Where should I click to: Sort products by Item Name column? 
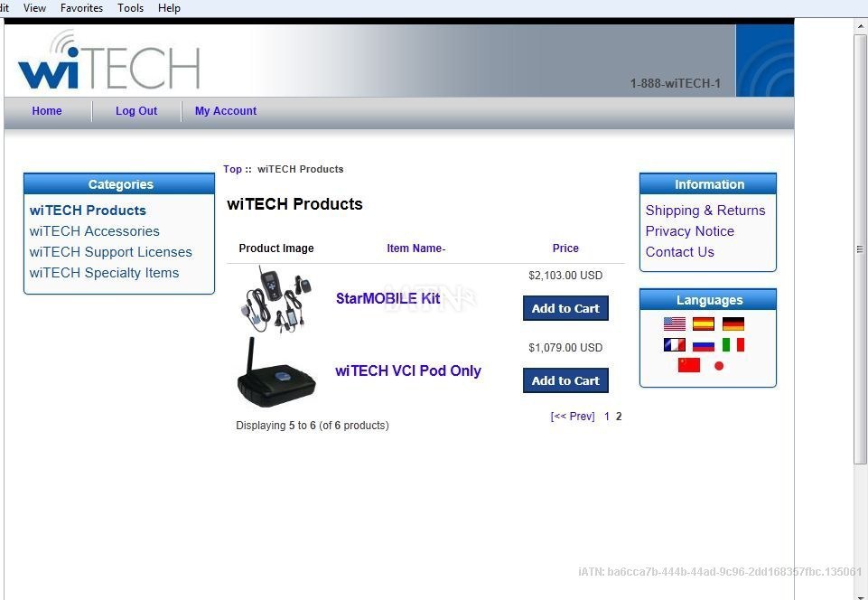(415, 248)
